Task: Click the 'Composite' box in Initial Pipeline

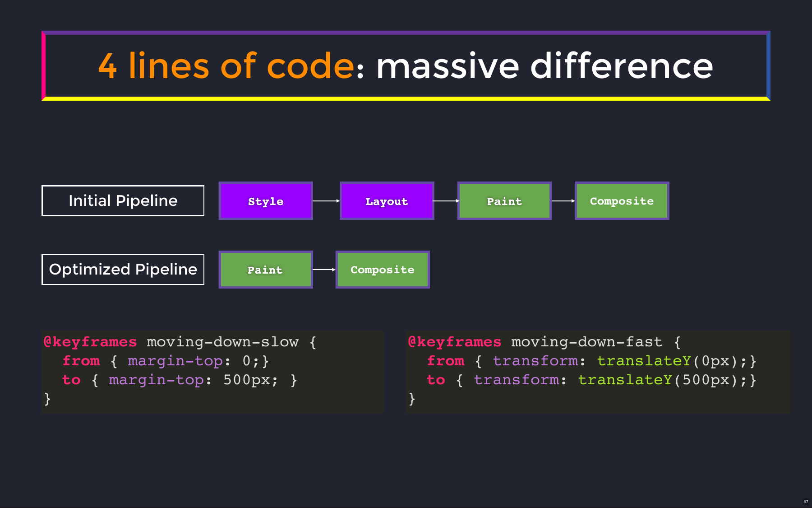Action: (x=622, y=201)
